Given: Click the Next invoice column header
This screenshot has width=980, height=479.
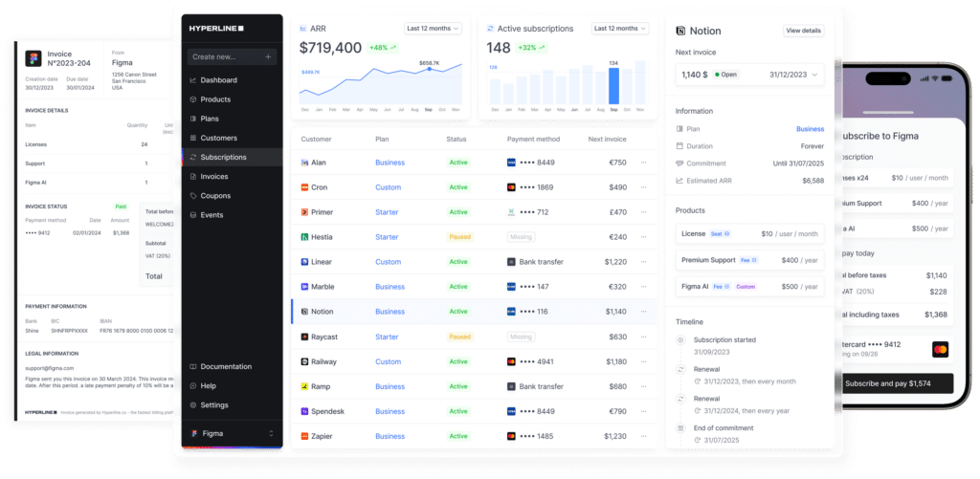Looking at the screenshot, I should coord(607,140).
